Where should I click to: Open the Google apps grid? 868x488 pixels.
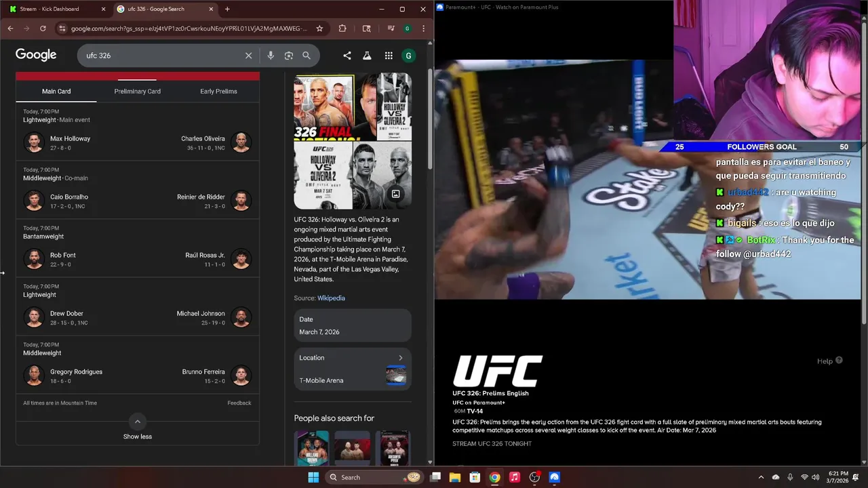pos(389,56)
